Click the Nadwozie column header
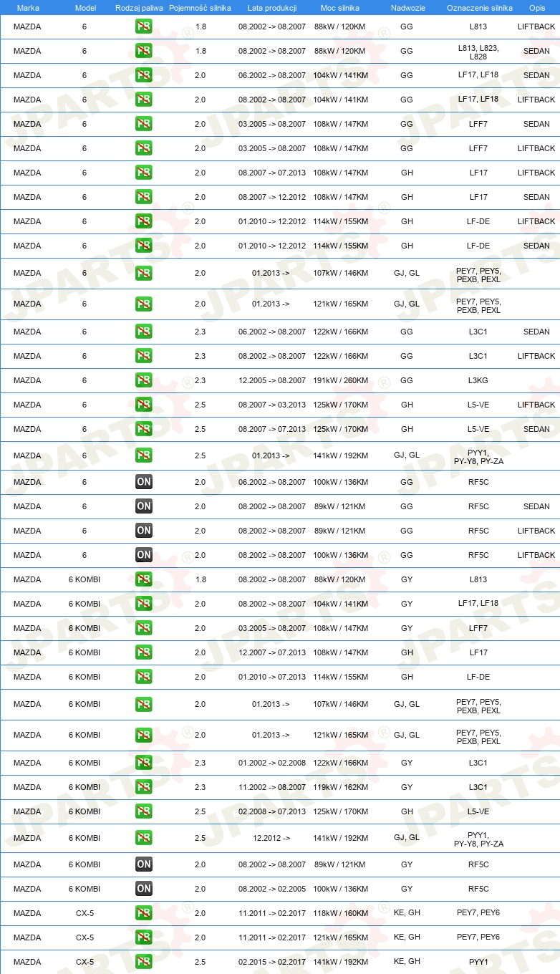This screenshot has height=974, width=560. point(407,7)
